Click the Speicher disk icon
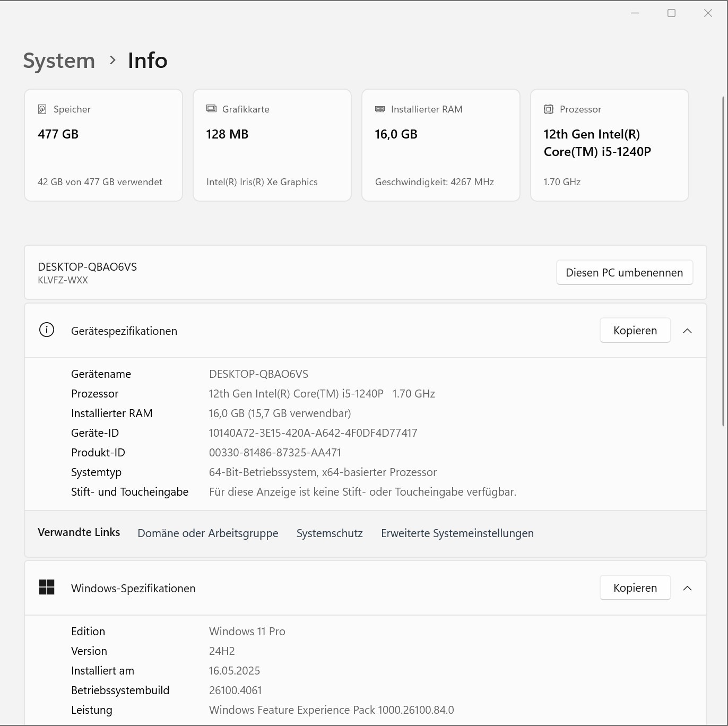728x726 pixels. click(42, 109)
